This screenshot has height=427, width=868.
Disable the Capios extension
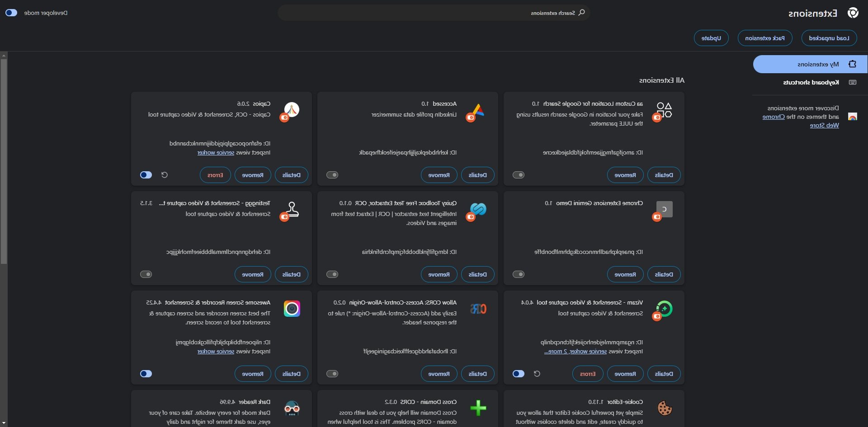[146, 175]
